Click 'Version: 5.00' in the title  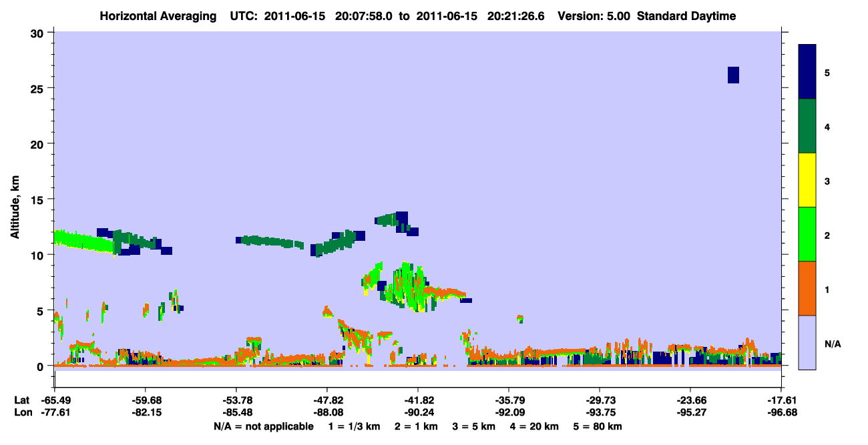pos(594,16)
